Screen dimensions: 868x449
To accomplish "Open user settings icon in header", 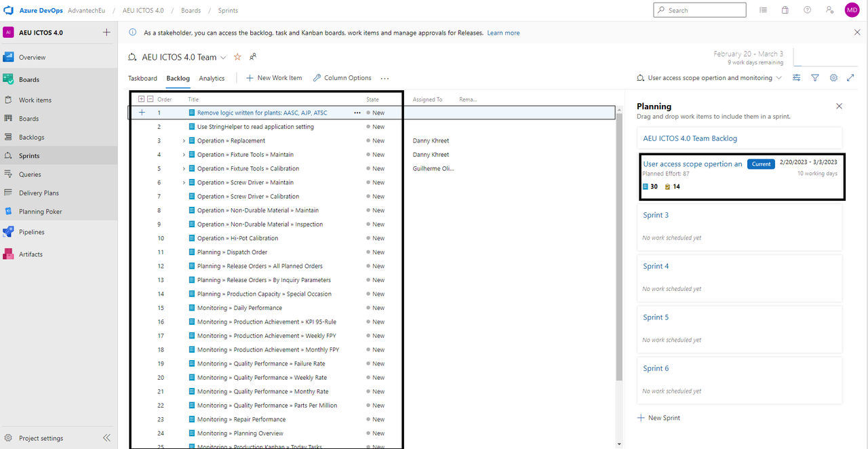I will pyautogui.click(x=829, y=10).
